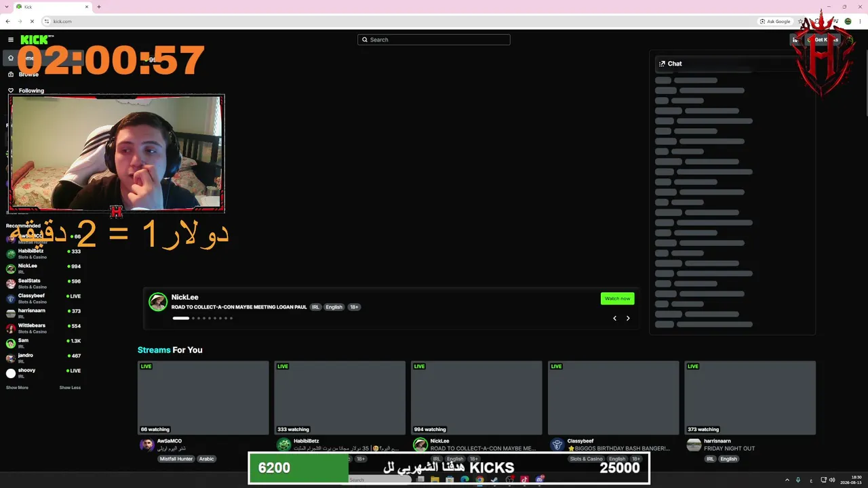
Task: Click the taskbar microphone icon
Action: 798,480
